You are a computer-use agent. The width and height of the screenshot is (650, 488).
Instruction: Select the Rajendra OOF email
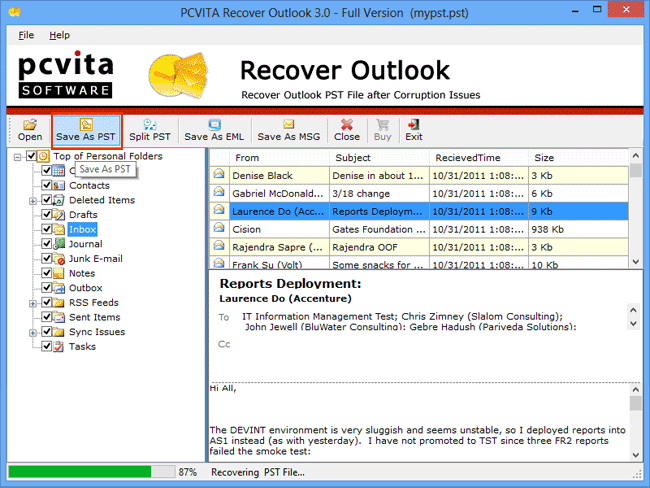tap(419, 247)
